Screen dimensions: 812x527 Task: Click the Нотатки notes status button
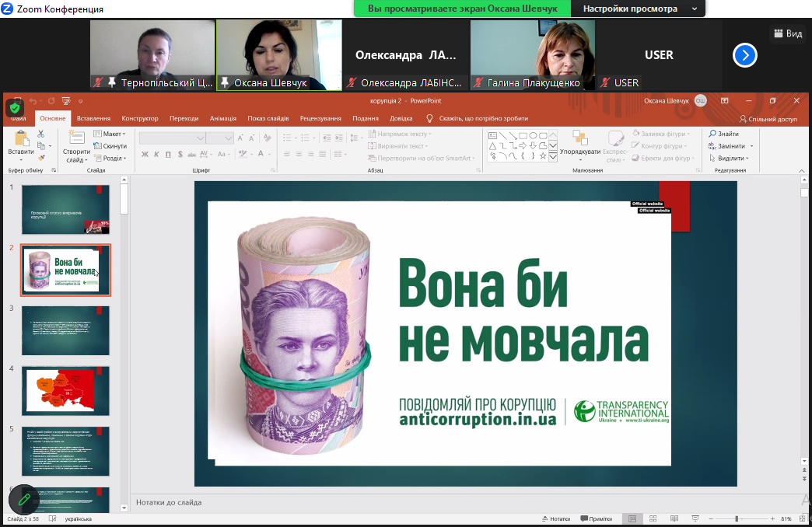point(556,518)
